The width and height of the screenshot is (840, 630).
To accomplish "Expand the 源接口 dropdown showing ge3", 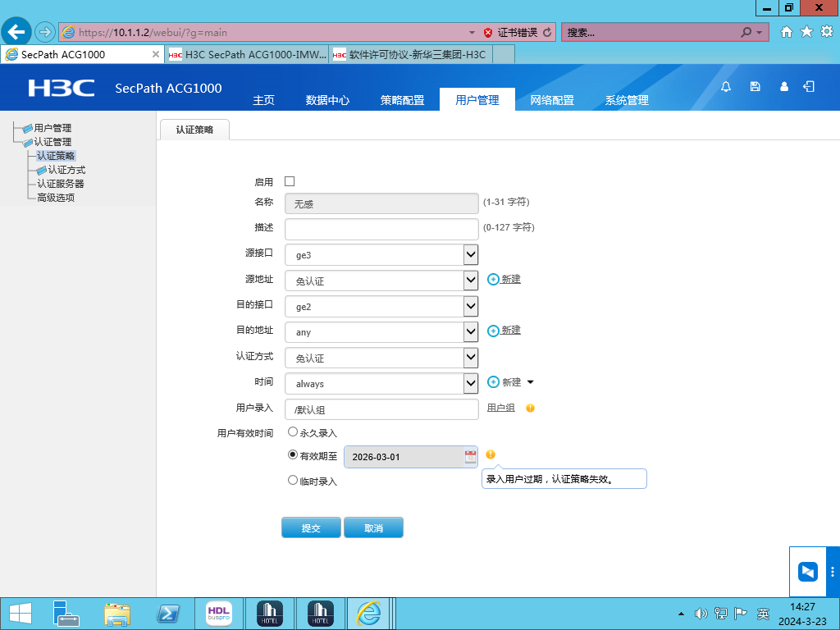I will pos(470,255).
